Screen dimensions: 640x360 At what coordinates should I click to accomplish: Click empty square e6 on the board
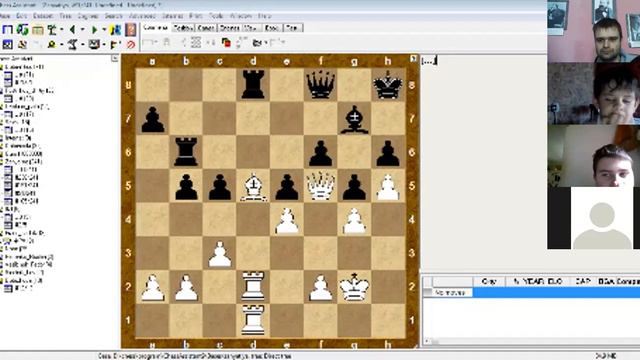pyautogui.click(x=287, y=152)
